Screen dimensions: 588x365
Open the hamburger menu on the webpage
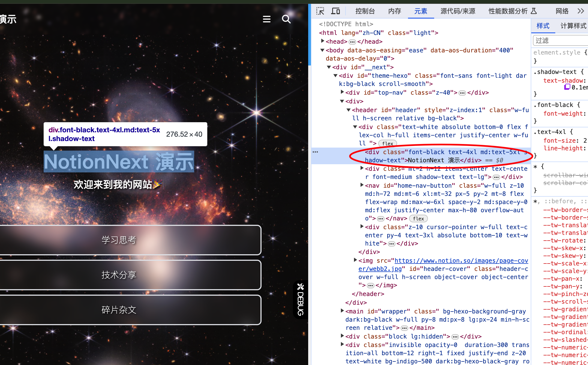click(266, 19)
